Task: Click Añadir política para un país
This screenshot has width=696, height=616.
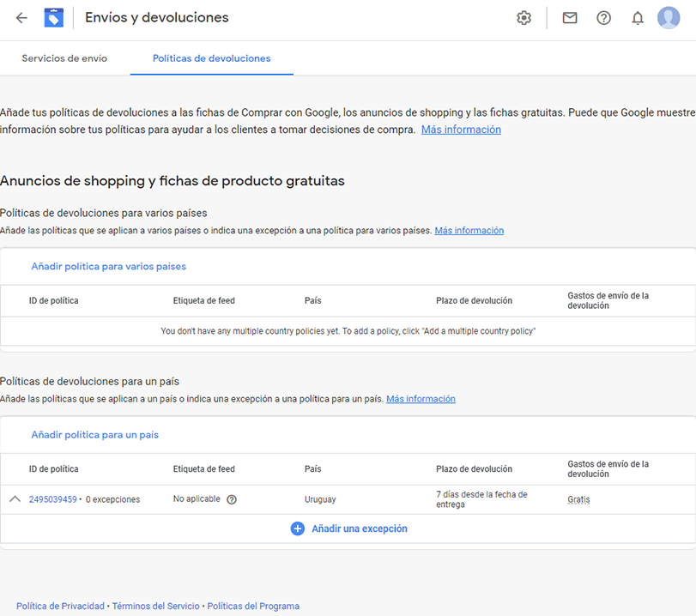Action: click(x=95, y=434)
